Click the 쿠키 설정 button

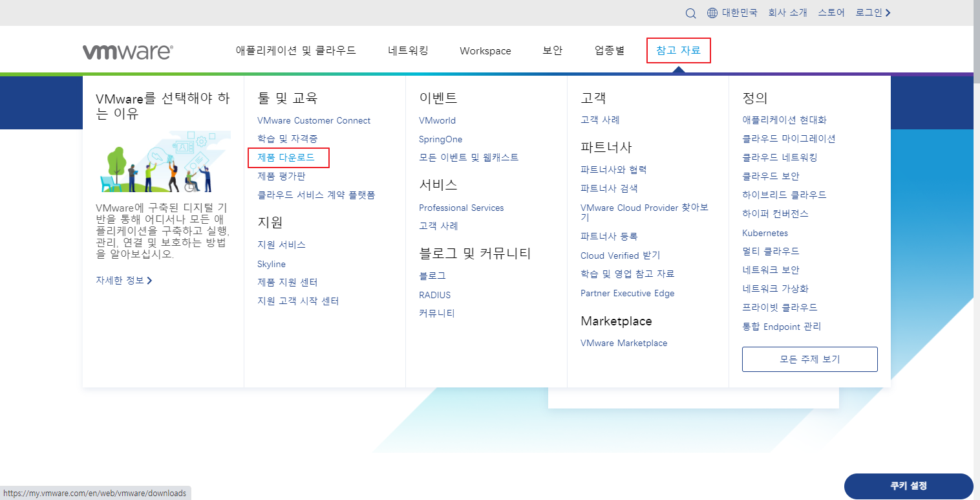click(x=908, y=486)
